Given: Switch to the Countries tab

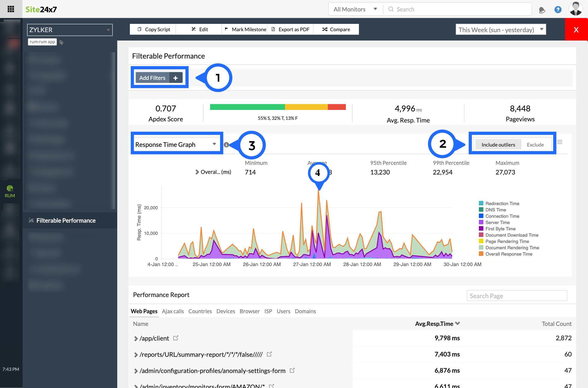Looking at the screenshot, I should [x=200, y=311].
